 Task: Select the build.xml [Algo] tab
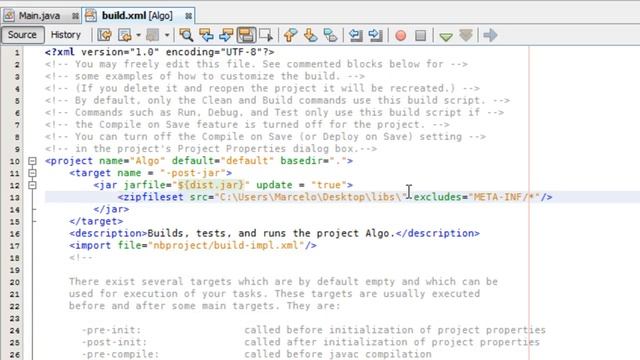[137, 16]
